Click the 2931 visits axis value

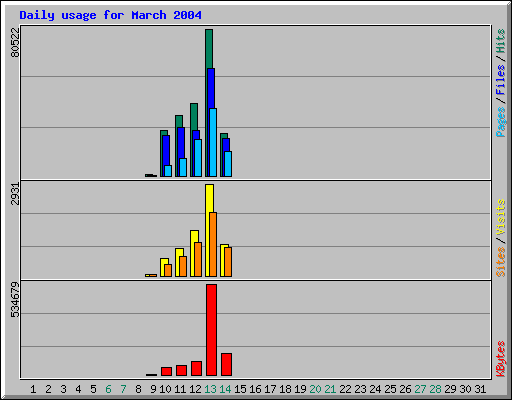[x=15, y=194]
